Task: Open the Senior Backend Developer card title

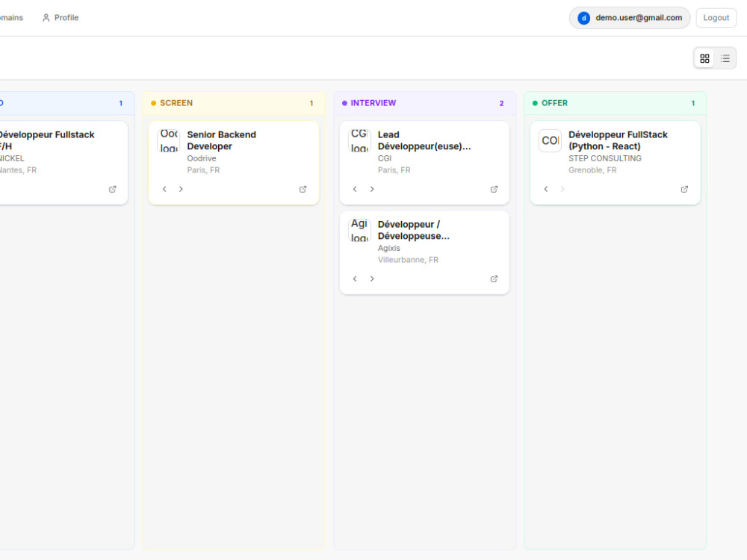Action: [x=222, y=140]
